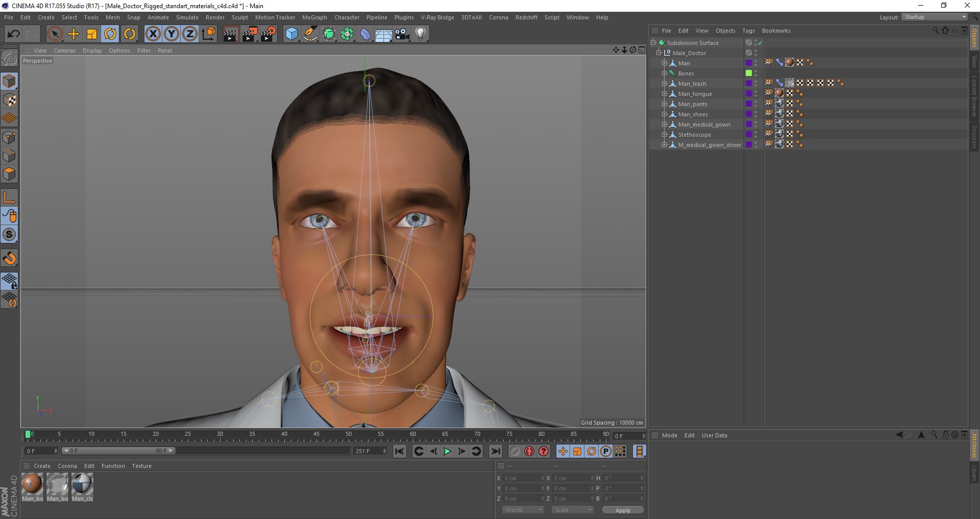Open the World coordinate system dropdown
The height and width of the screenshot is (519, 980).
523,510
